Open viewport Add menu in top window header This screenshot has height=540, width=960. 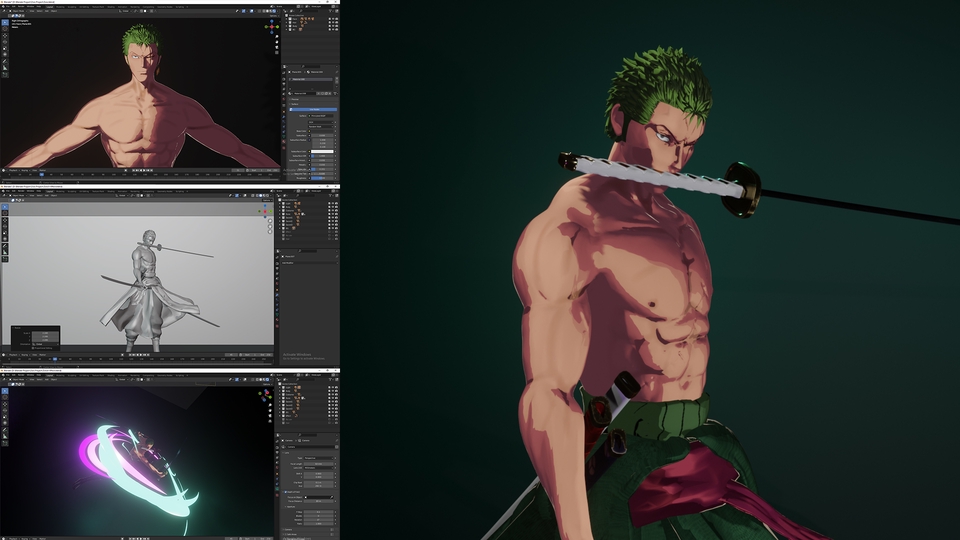[x=47, y=11]
